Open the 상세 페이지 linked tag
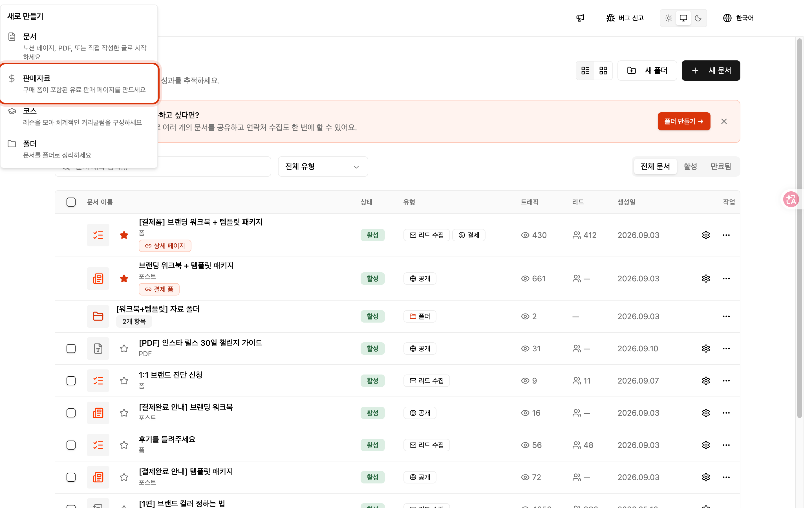Image resolution: width=812 pixels, height=508 pixels. pos(165,246)
